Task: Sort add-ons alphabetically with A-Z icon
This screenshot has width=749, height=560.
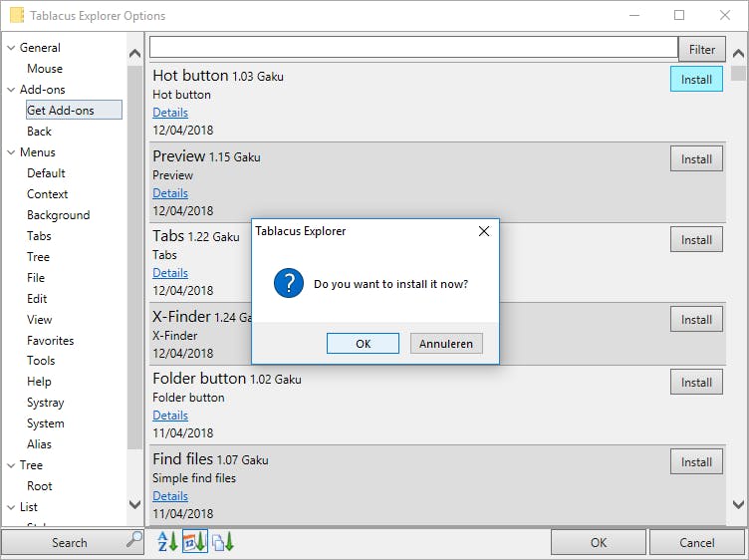Action: [167, 542]
